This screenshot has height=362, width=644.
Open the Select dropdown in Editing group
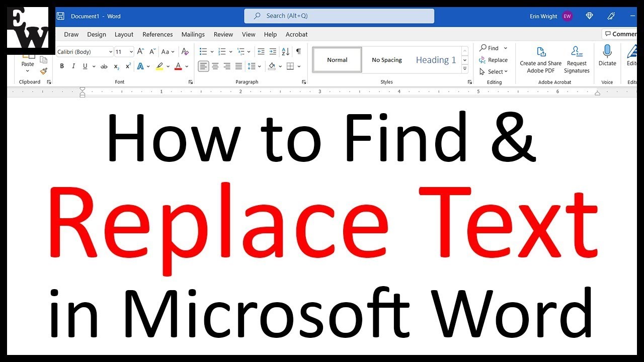[x=494, y=71]
